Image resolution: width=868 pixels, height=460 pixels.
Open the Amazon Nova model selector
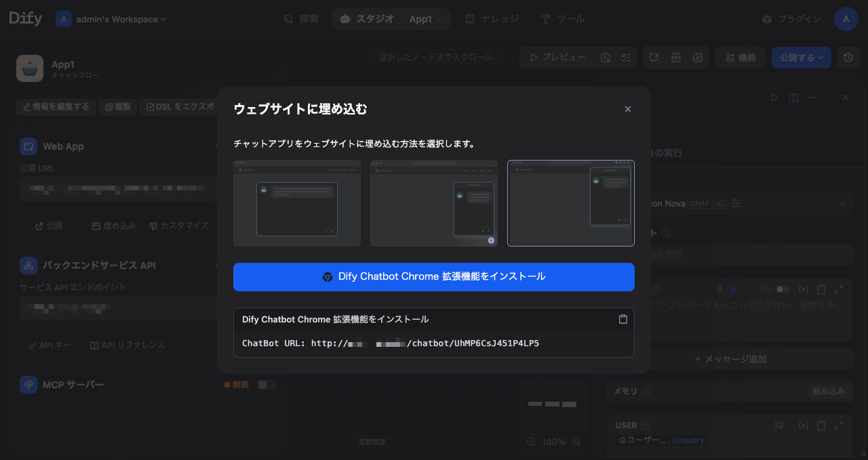pos(678,203)
